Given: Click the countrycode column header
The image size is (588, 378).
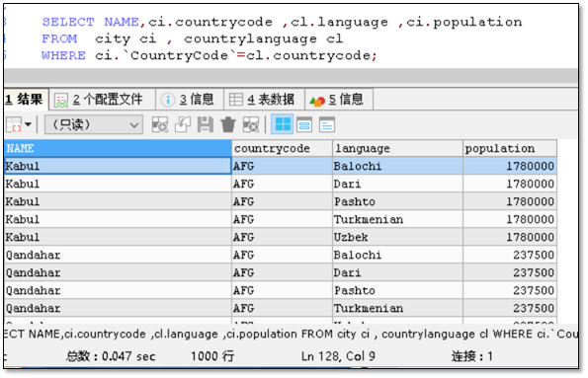Looking at the screenshot, I should [x=282, y=148].
